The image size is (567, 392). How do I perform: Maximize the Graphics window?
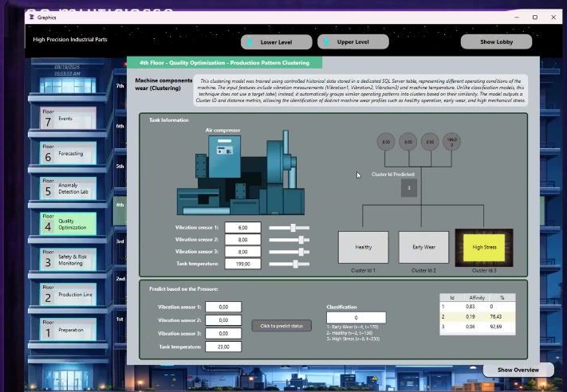pos(535,17)
